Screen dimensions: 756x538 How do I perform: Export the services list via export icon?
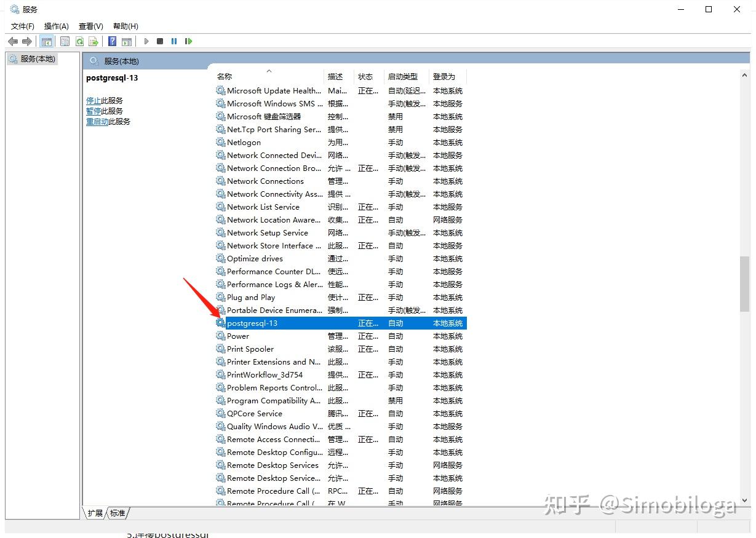(94, 41)
